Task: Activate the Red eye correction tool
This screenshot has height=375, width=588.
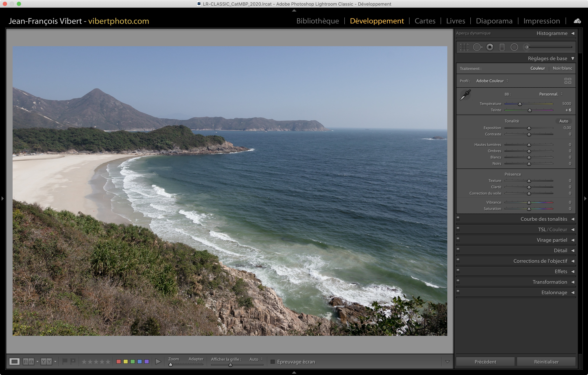Action: coord(490,47)
